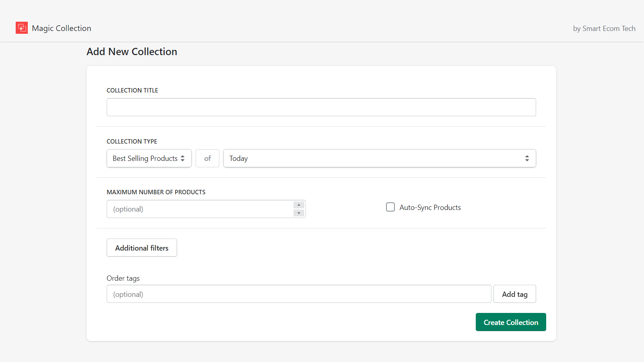Open the Additional filters section
This screenshot has height=362, width=644.
(142, 248)
